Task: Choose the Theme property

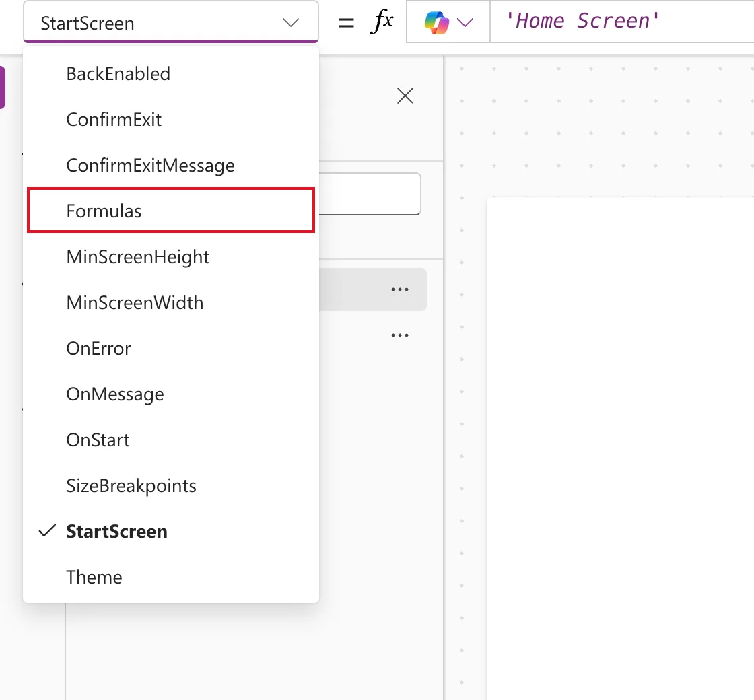Action: pyautogui.click(x=171, y=577)
